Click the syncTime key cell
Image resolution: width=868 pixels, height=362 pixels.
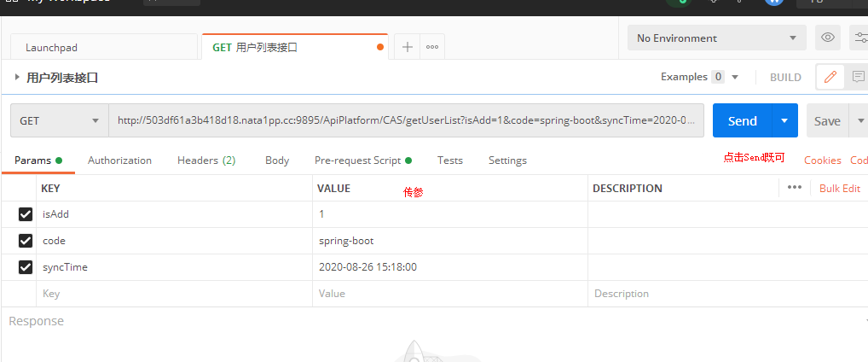[x=175, y=267]
